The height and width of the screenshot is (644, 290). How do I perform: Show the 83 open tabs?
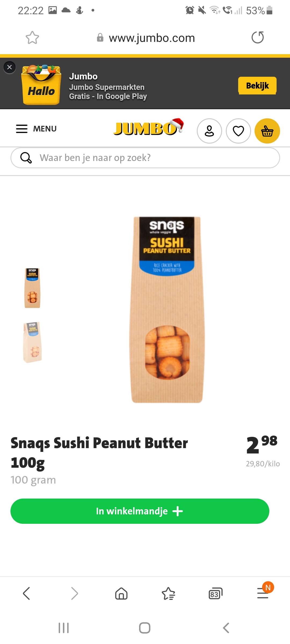(216, 593)
